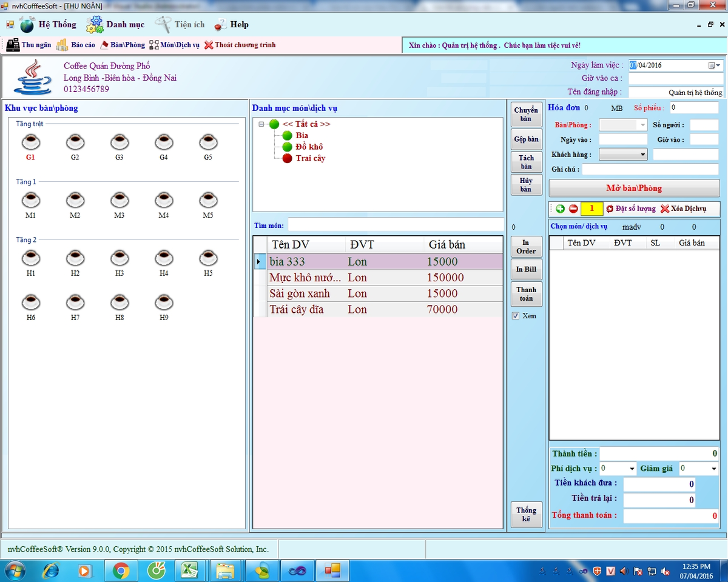Select the Sài gòn xanh row

coord(378,293)
